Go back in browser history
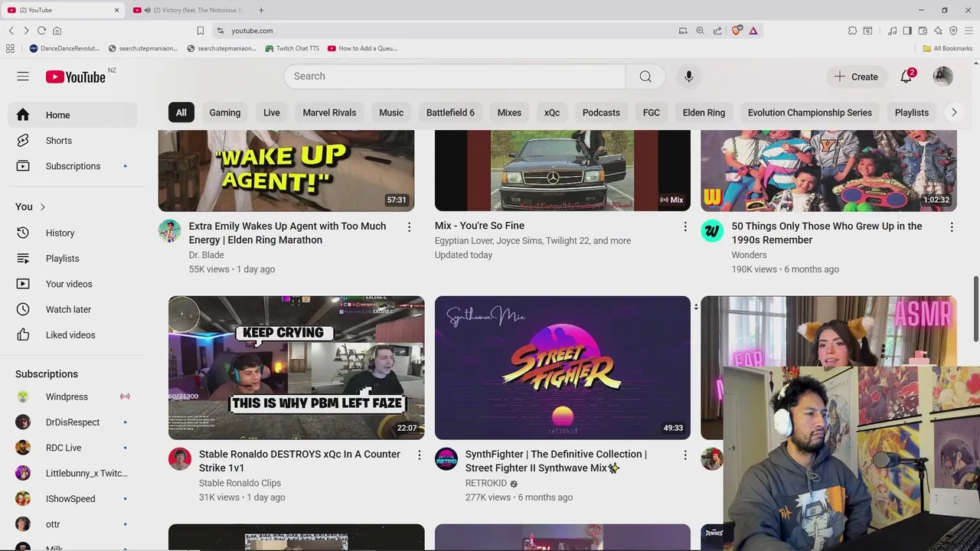The image size is (980, 551). coord(11,31)
